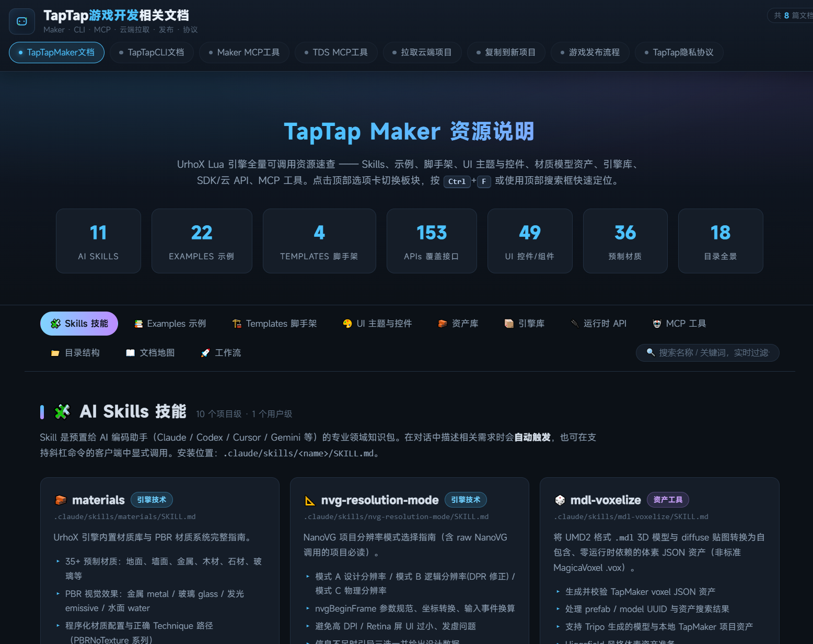The height and width of the screenshot is (644, 813).
Task: Click the folder icon beside 目录结构
Action: [x=55, y=353]
